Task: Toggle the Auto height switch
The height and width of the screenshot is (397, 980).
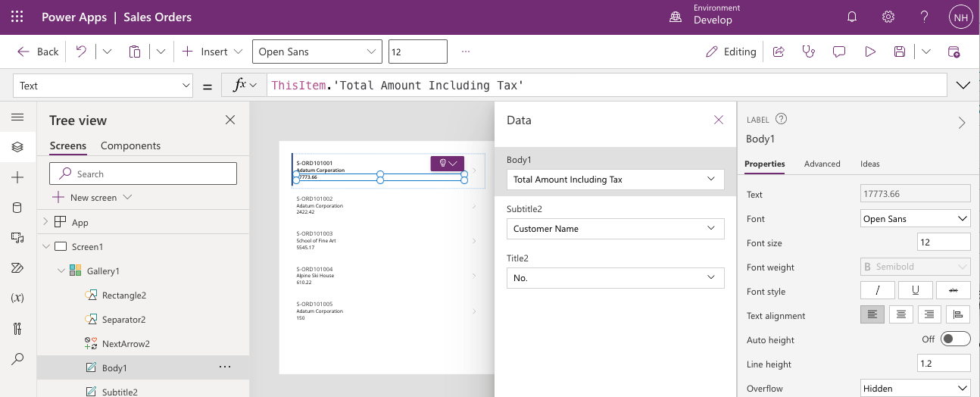Action: coord(956,339)
